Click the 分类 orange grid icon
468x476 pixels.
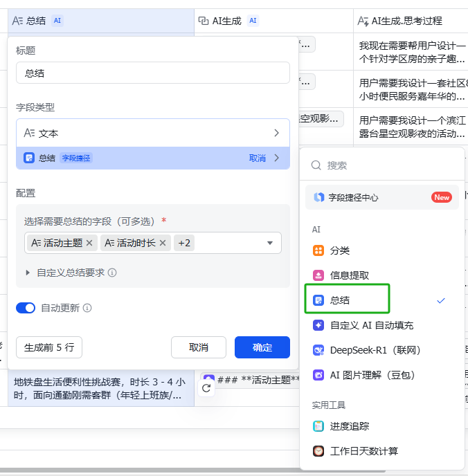[318, 250]
